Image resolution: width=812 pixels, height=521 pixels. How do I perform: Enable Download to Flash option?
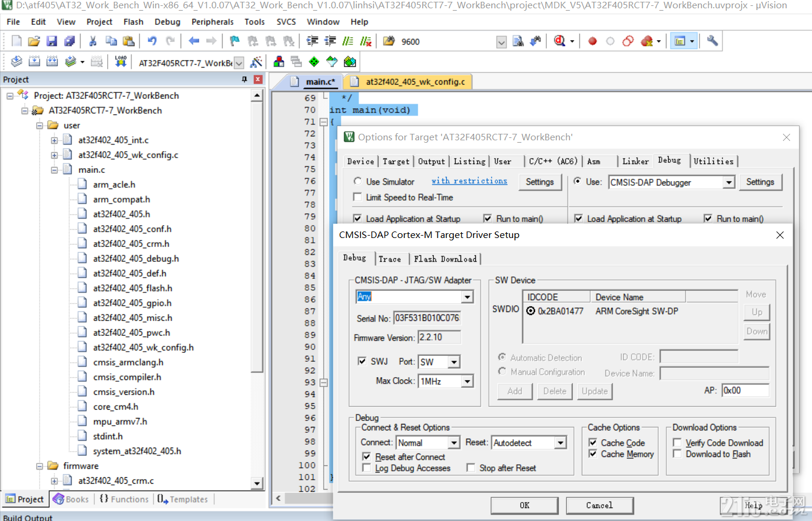(678, 454)
